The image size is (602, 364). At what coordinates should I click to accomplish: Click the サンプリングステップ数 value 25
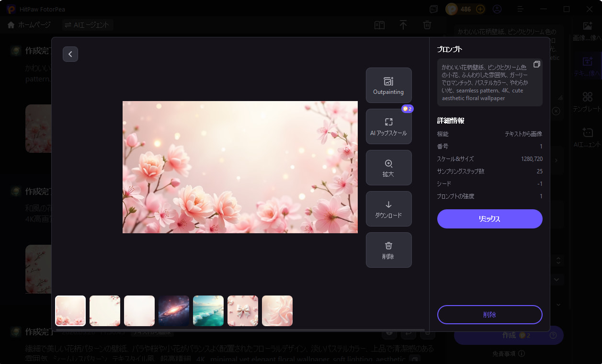pos(539,171)
